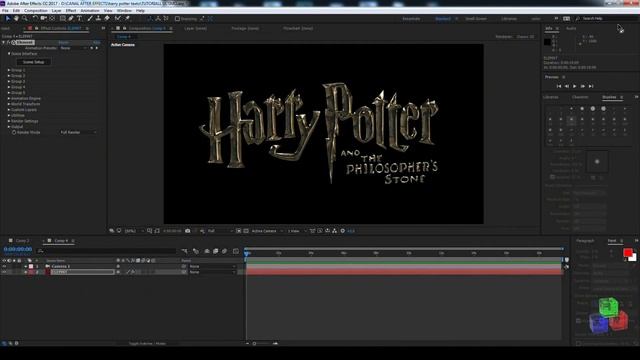Select the Brush tool
Screen dimensions: 640x360
point(90,18)
